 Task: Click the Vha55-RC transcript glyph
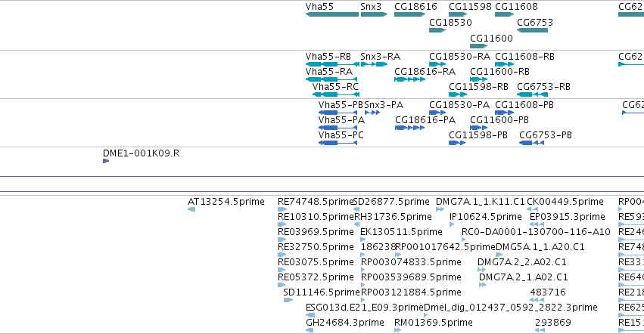(x=335, y=94)
